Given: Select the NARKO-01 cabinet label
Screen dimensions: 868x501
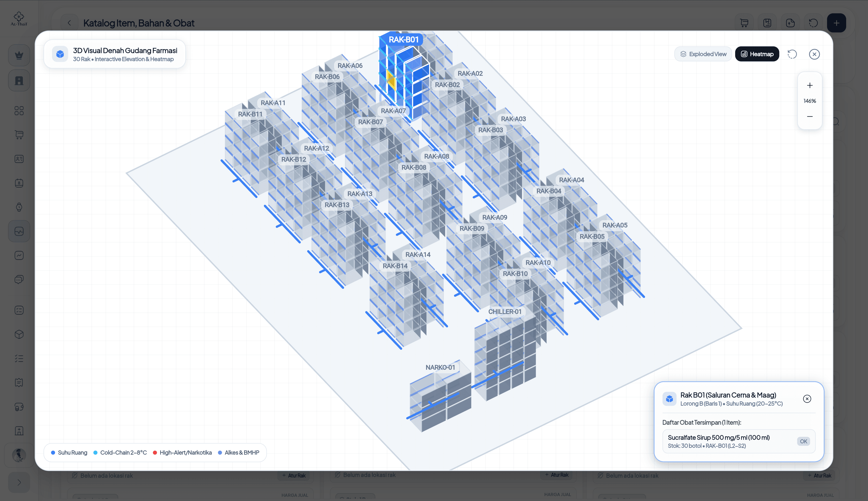Looking at the screenshot, I should [440, 367].
